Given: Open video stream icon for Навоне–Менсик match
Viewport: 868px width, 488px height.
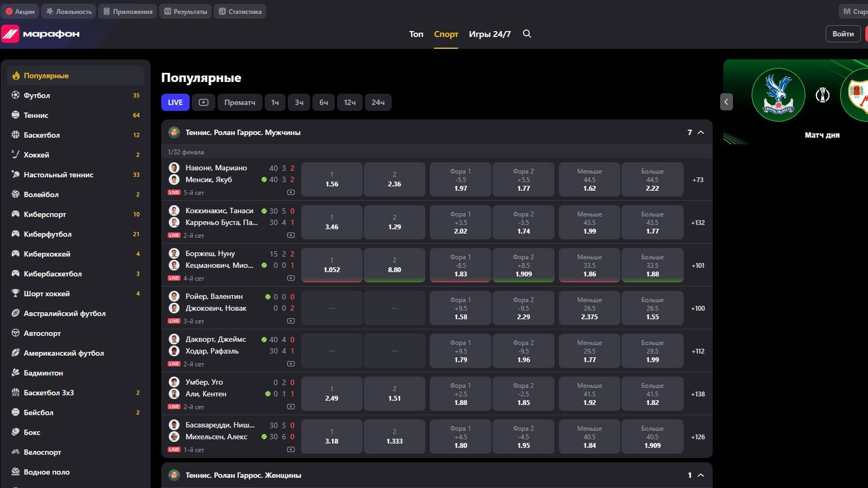Looking at the screenshot, I should (x=291, y=192).
